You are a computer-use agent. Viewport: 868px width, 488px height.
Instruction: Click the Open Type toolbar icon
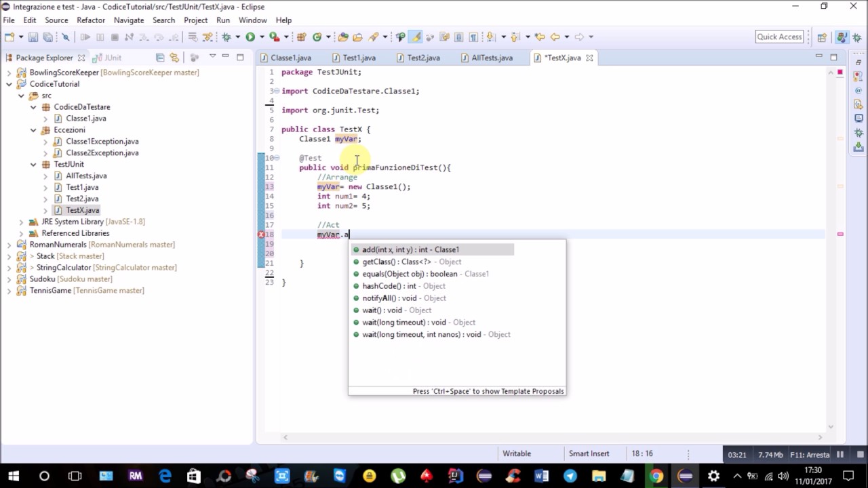(x=344, y=37)
